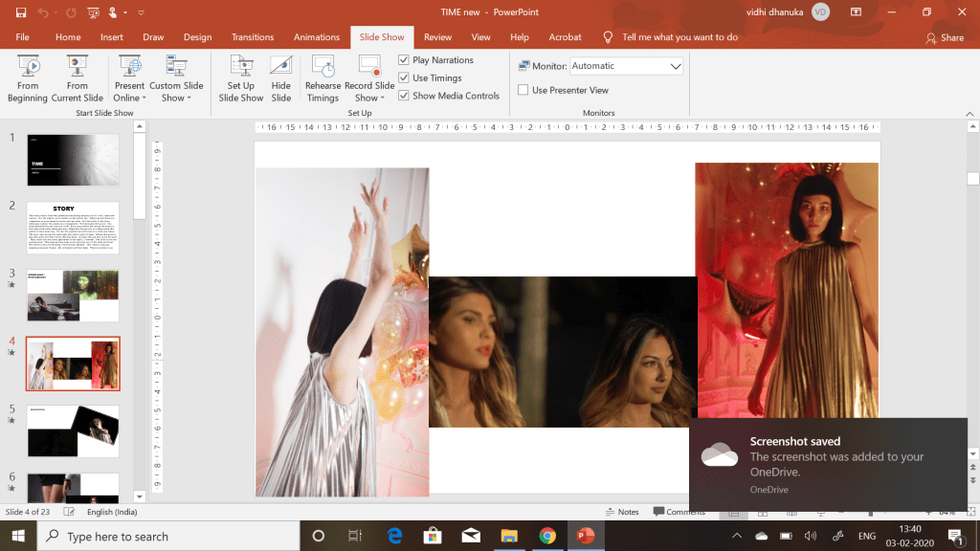Image resolution: width=980 pixels, height=551 pixels.
Task: Enable Use Presenter View
Action: coord(523,90)
